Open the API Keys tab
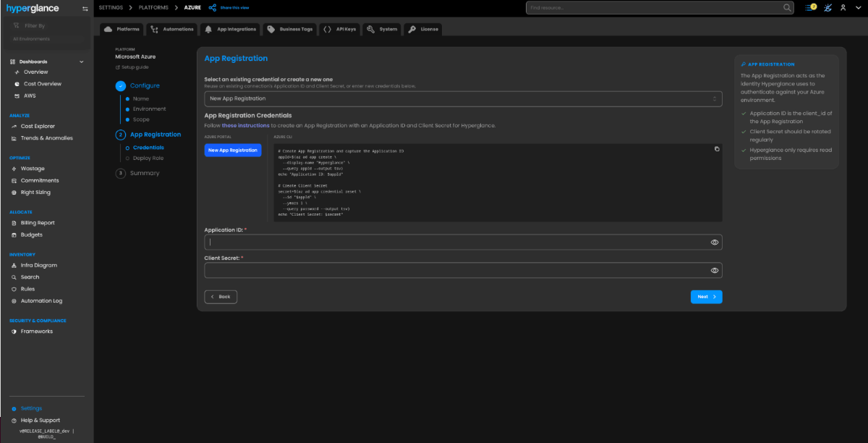Image resolution: width=868 pixels, height=443 pixels. pos(340,29)
